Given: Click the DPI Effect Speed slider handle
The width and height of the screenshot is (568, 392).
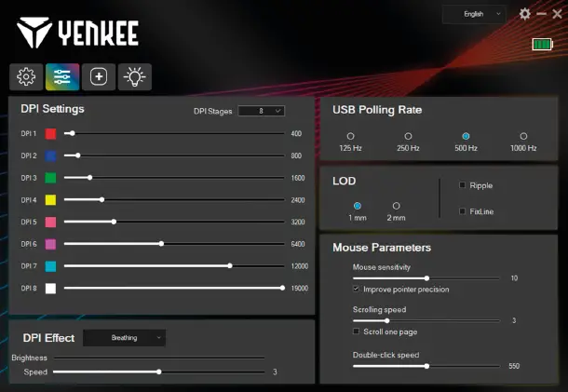Looking at the screenshot, I should [x=159, y=372].
